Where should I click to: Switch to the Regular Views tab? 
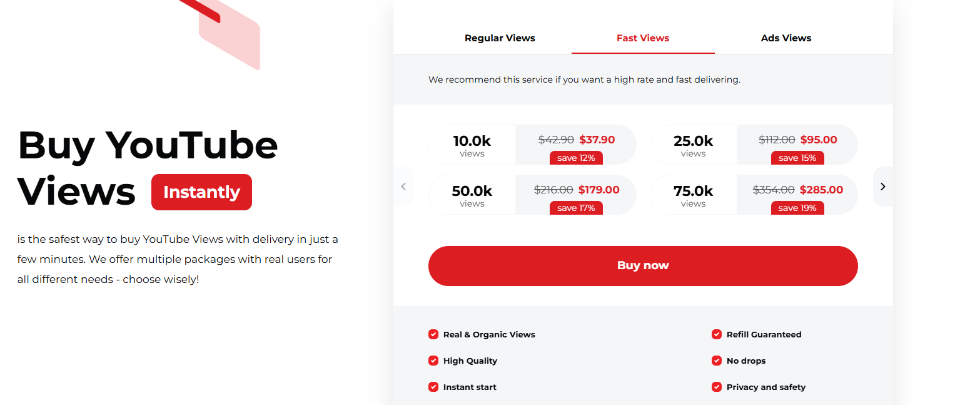[x=500, y=38]
